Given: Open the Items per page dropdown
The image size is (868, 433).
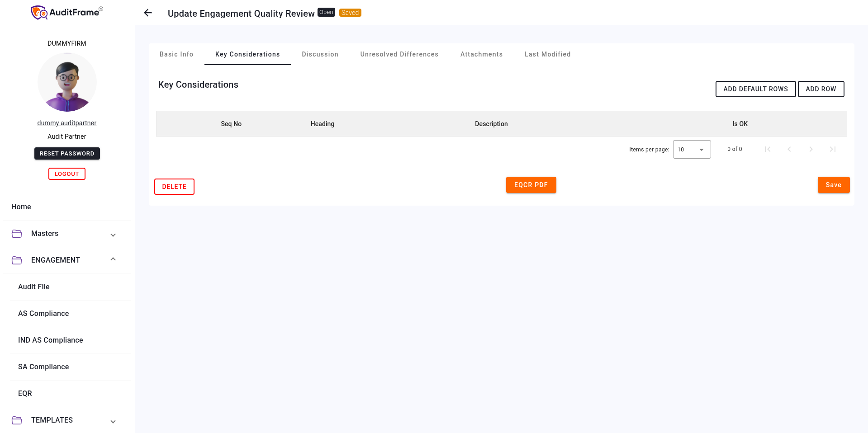Looking at the screenshot, I should point(692,150).
